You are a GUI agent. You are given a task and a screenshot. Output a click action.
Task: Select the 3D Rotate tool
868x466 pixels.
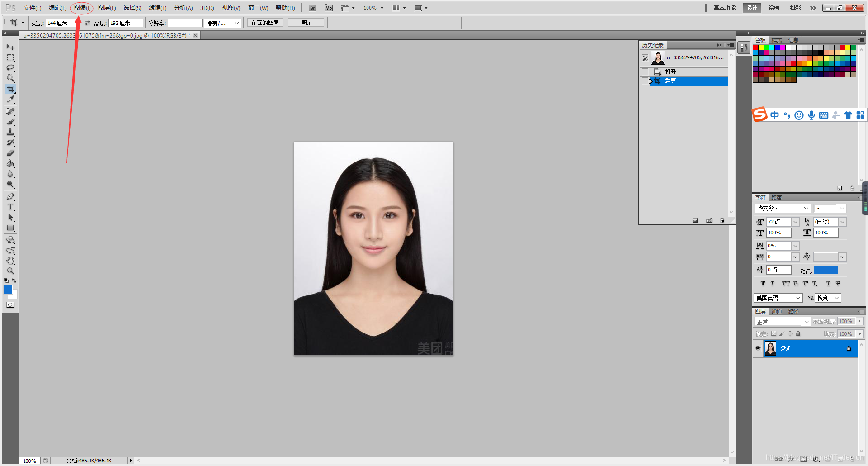tap(10, 240)
